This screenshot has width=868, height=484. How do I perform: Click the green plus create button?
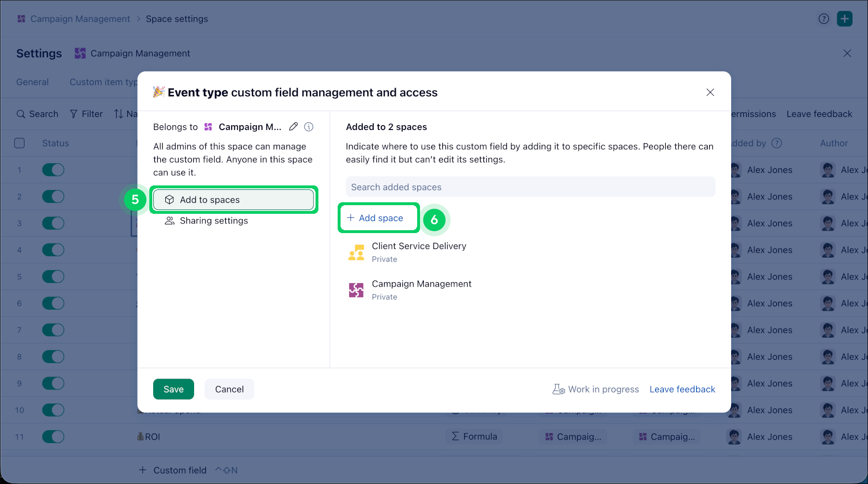click(845, 19)
